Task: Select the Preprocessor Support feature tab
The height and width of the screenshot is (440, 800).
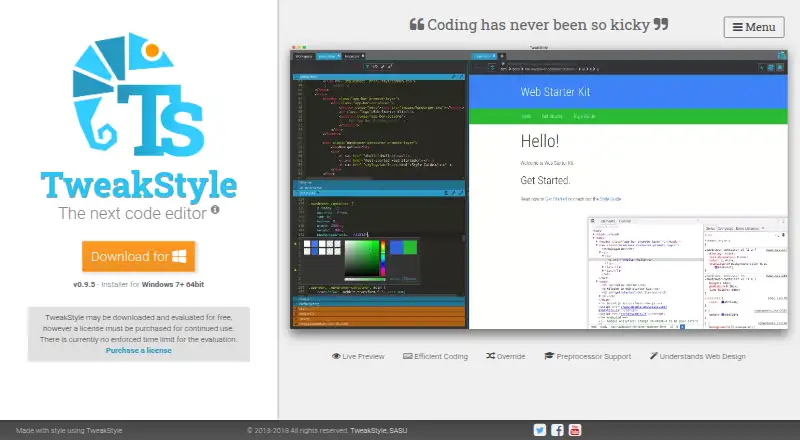Action: coord(588,356)
